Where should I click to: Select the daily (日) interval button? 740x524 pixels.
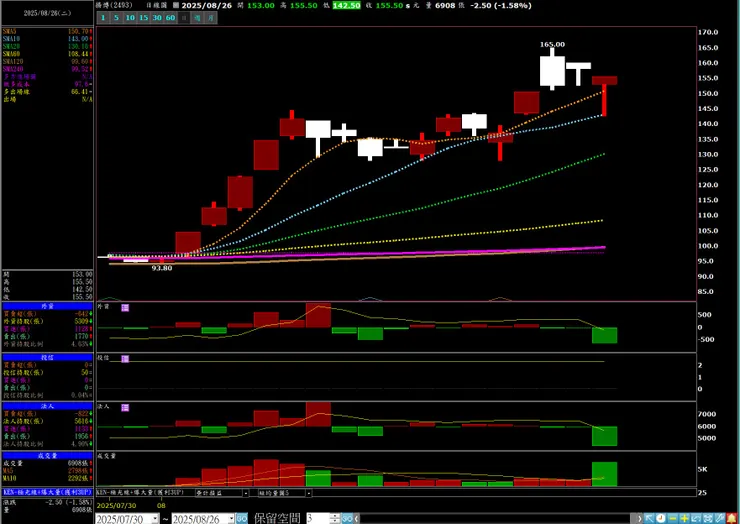(184, 18)
